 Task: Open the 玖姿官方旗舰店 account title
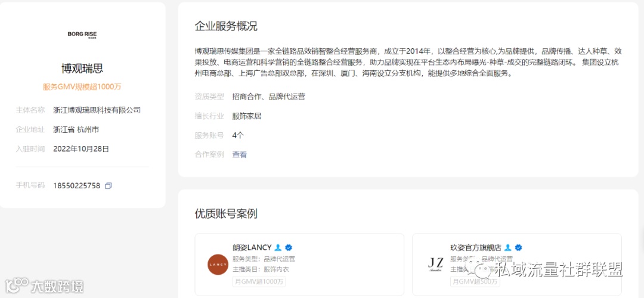pyautogui.click(x=476, y=247)
